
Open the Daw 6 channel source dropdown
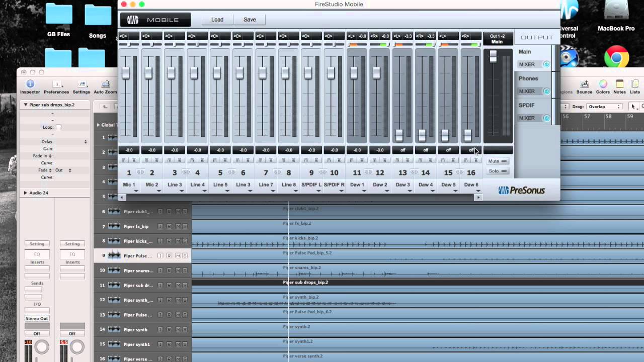point(478,191)
